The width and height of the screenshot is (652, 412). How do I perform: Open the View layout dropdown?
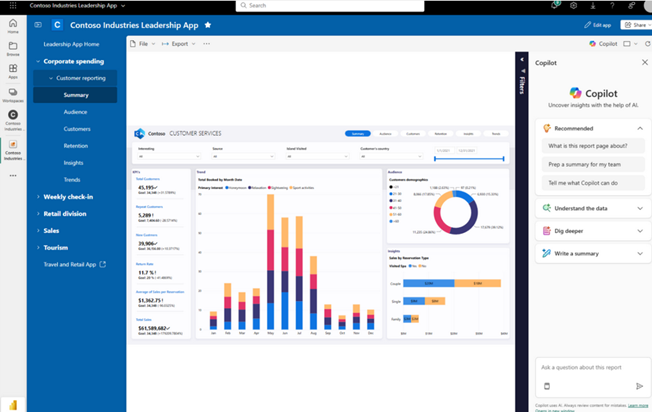(x=630, y=44)
